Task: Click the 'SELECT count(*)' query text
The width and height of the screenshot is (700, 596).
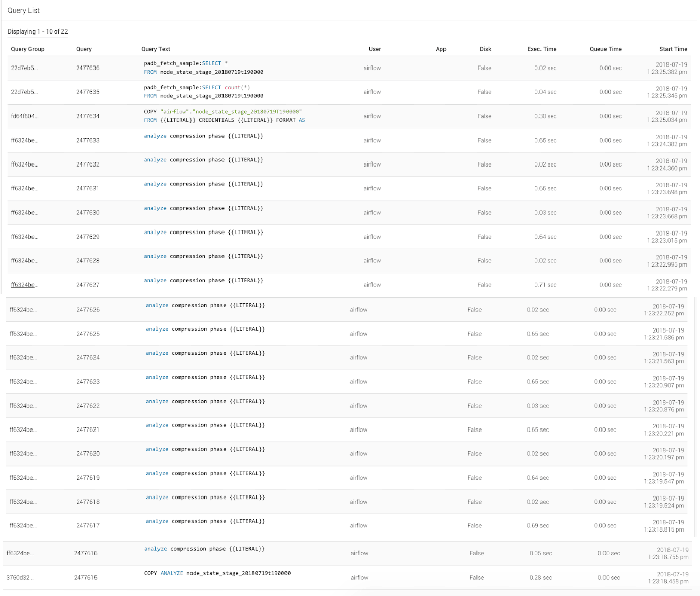Action: click(x=203, y=92)
